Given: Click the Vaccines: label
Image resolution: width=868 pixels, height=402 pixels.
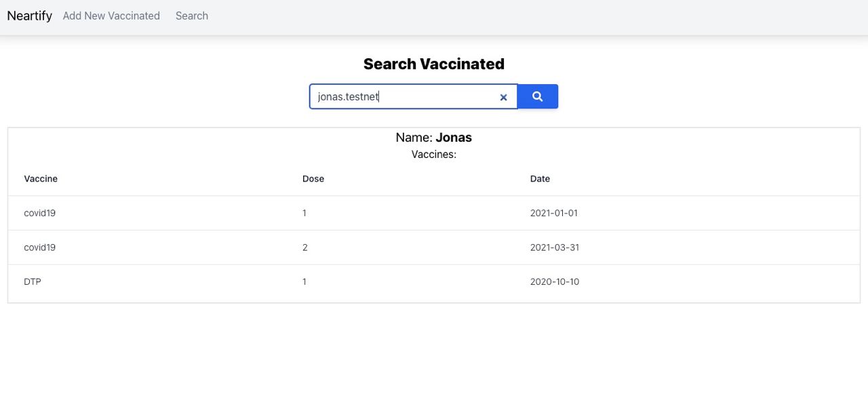Looking at the screenshot, I should [433, 155].
